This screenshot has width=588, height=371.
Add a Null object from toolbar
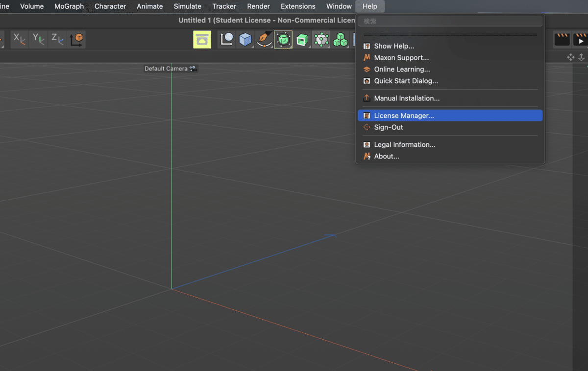point(226,40)
